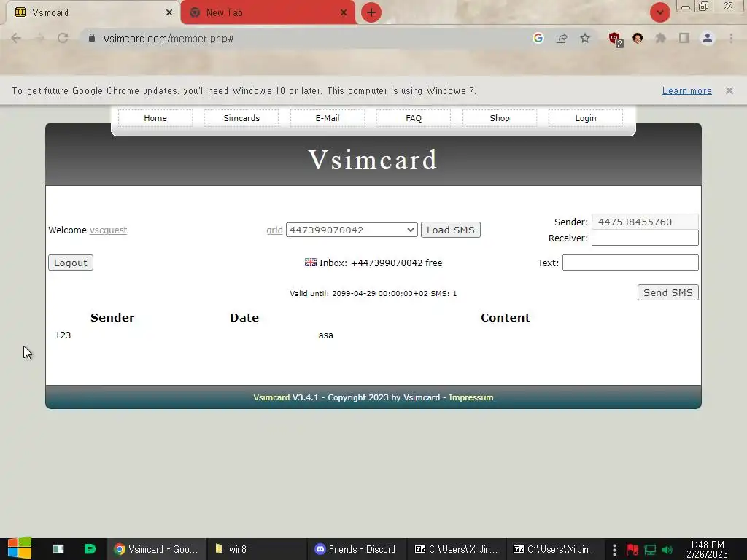Open the E-Mail menu item
Image resolution: width=747 pixels, height=560 pixels.
[328, 118]
